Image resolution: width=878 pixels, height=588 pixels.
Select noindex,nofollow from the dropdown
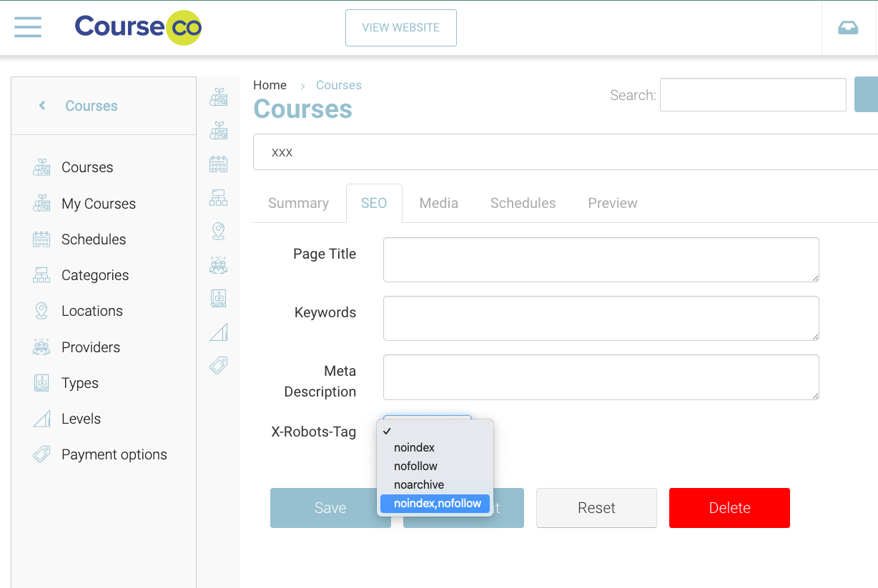[x=437, y=504]
